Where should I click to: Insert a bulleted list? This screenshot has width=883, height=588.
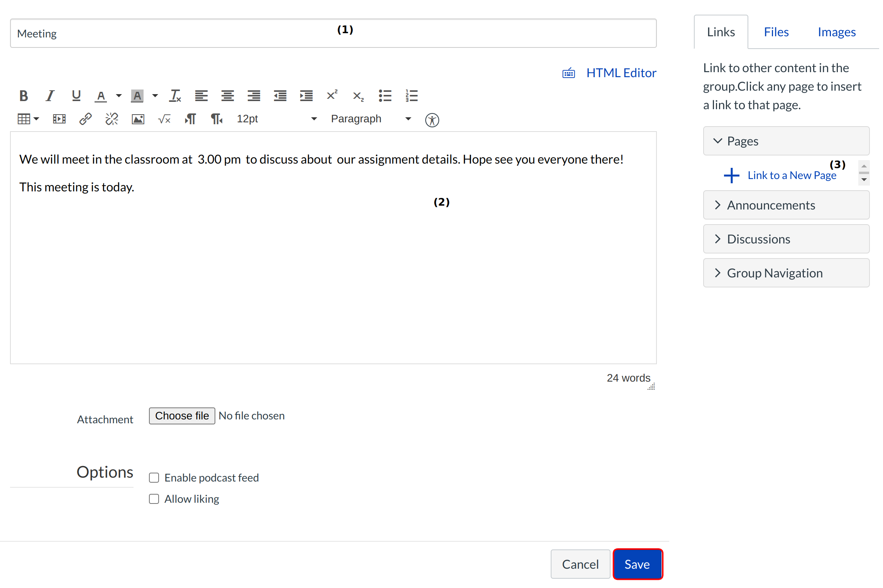[385, 96]
